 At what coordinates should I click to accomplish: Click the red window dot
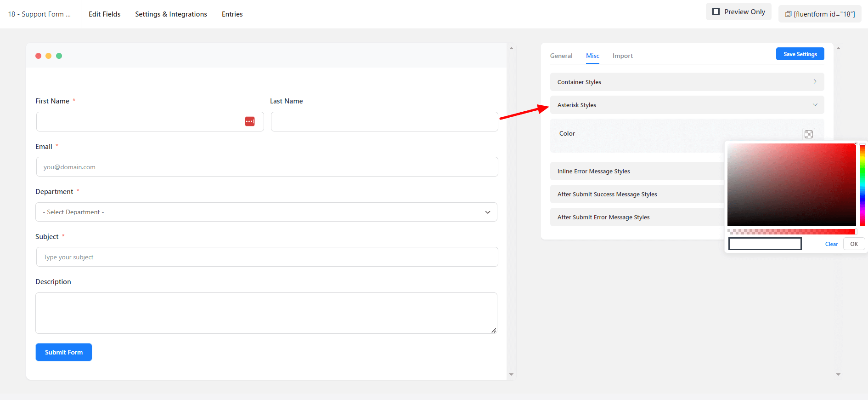pos(39,56)
